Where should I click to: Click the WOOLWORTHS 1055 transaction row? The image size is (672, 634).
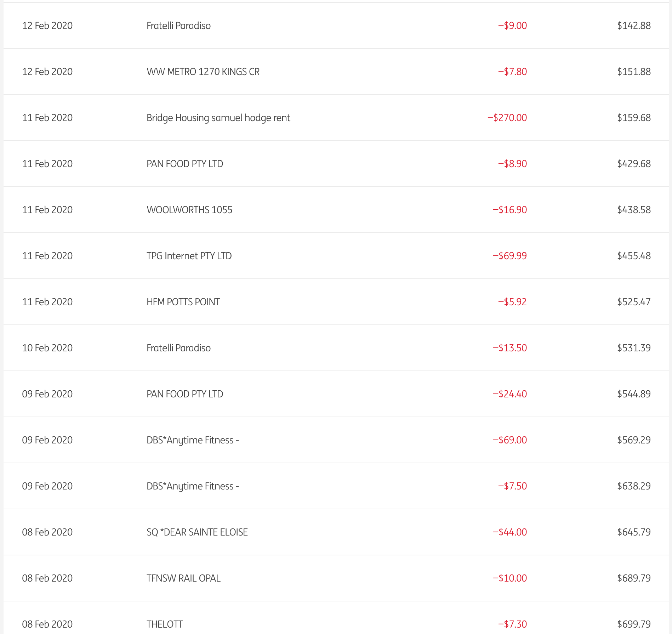189,210
